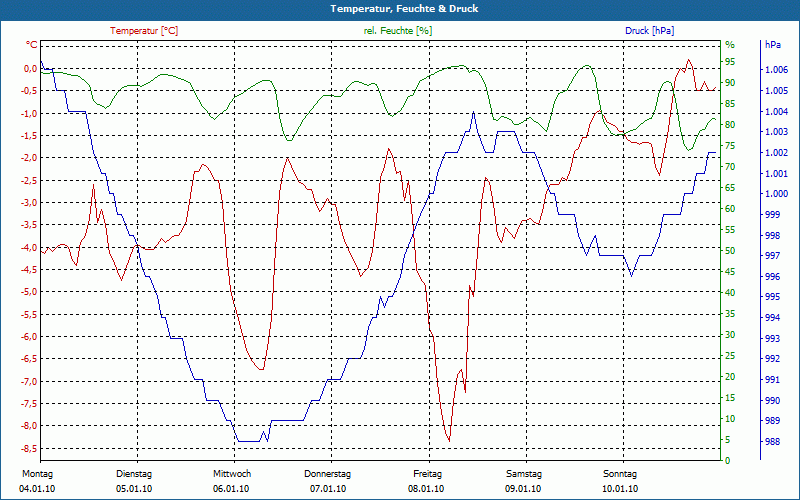Viewport: 800px width, 500px height.
Task: Click the date '05.01.10'
Action: coord(134,489)
